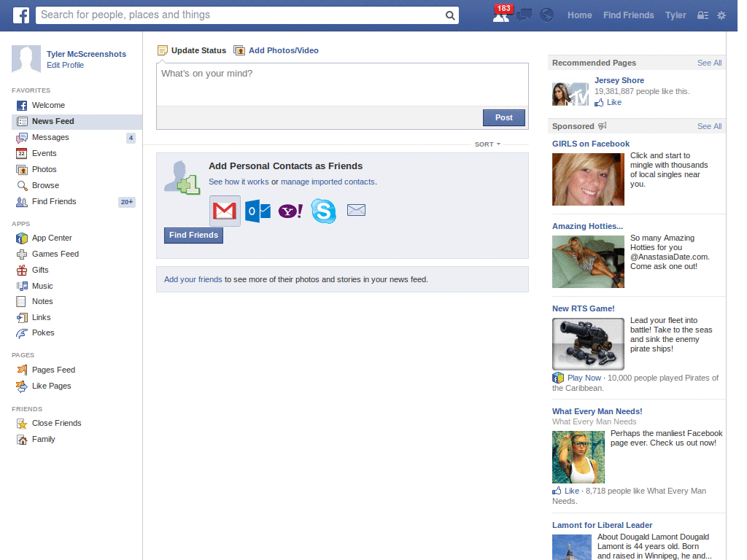Click the Browse magnifier icon
The image size is (747, 560).
21,186
